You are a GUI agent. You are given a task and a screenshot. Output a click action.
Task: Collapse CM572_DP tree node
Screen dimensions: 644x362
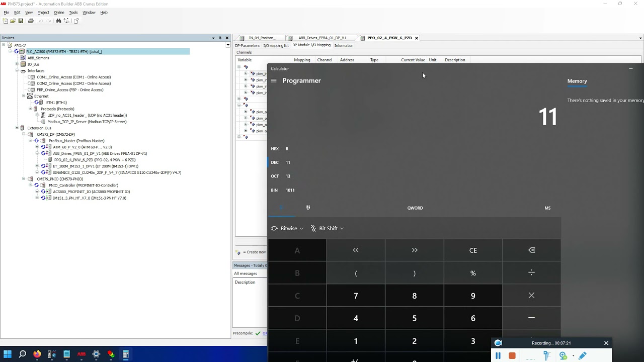[24, 134]
